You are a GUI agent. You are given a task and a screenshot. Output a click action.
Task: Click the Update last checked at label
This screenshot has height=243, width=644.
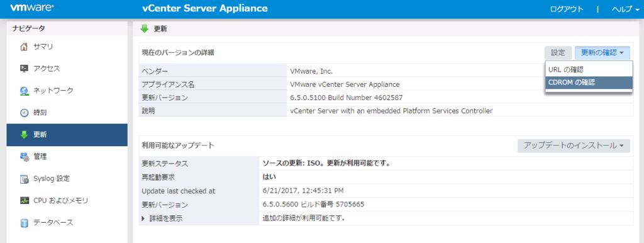[x=178, y=191]
